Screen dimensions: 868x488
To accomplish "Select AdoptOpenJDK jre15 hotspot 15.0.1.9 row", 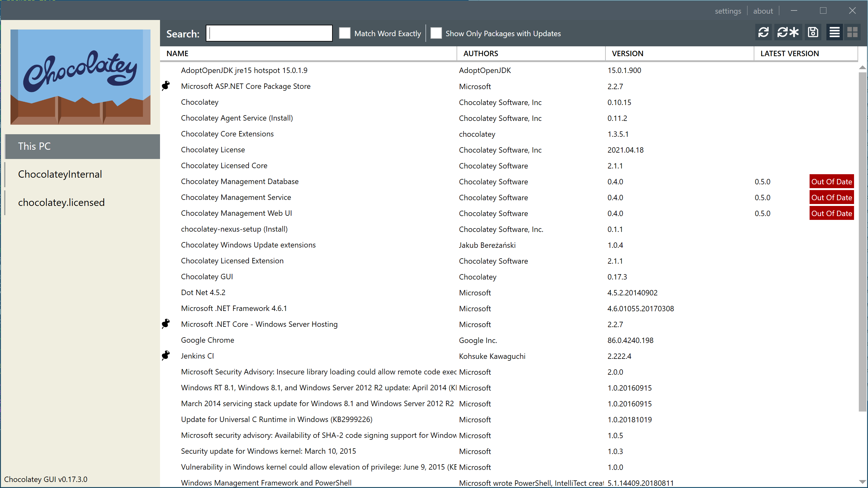I will [x=509, y=70].
